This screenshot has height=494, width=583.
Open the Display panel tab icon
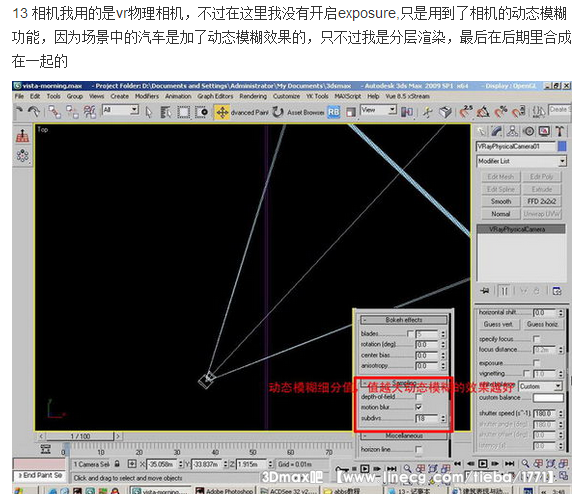[x=544, y=131]
